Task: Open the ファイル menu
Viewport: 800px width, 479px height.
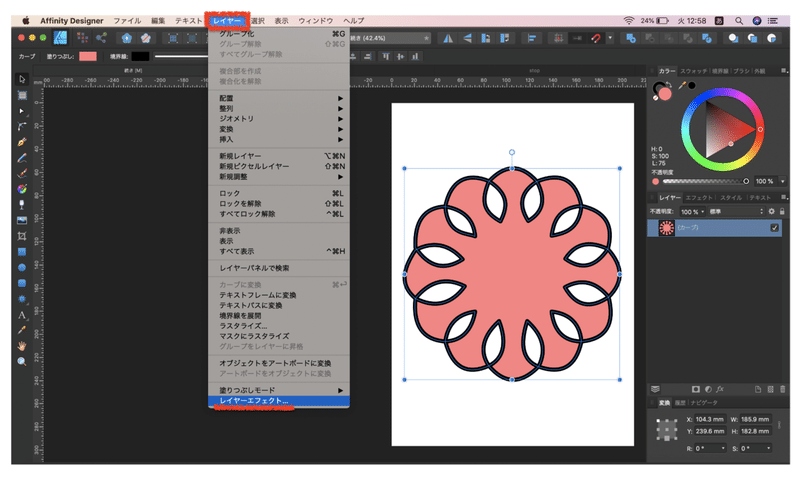Action: click(127, 21)
